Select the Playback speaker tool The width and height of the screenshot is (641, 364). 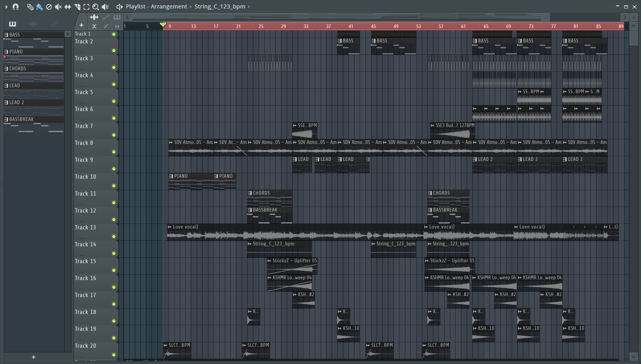point(105,7)
